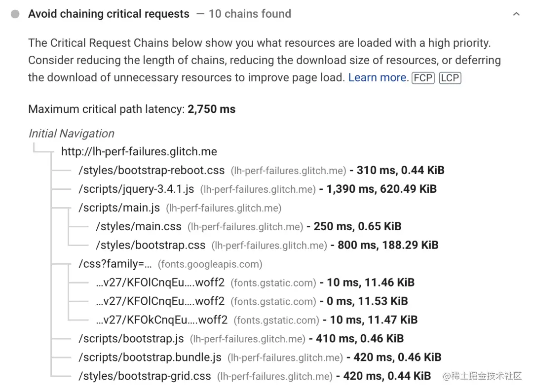Image resolution: width=533 pixels, height=392 pixels.
Task: Click the /scripts/bootstrap.bundle.js entry
Action: [x=150, y=357]
